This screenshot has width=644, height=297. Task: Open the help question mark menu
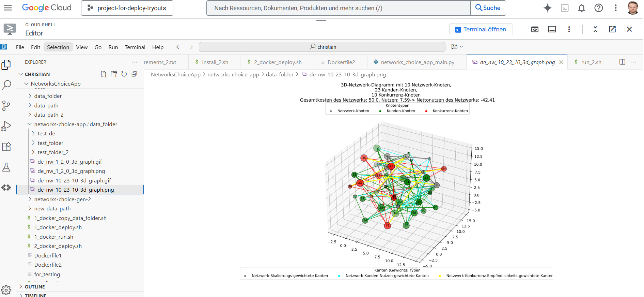pos(599,8)
